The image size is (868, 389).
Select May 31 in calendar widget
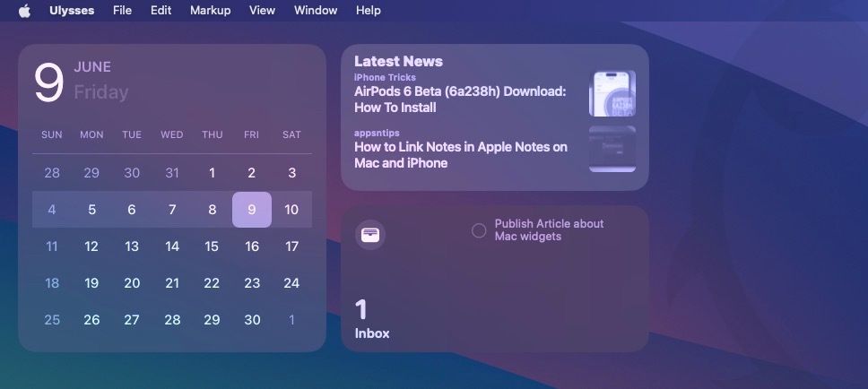tap(172, 173)
